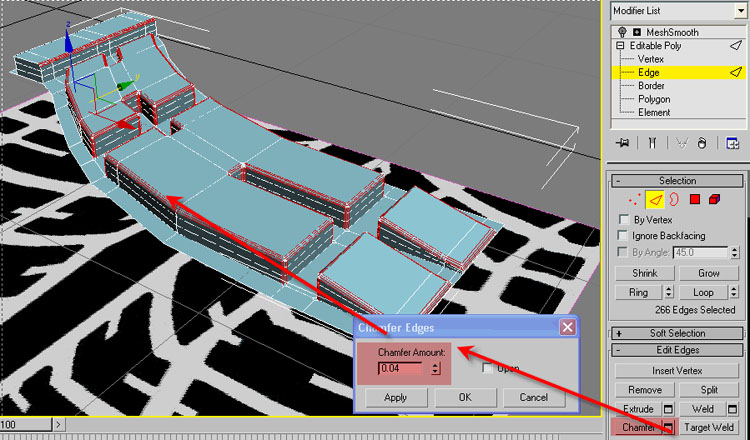Select Vertex level in modifier stack
Image resolution: width=750 pixels, height=440 pixels.
(x=650, y=59)
